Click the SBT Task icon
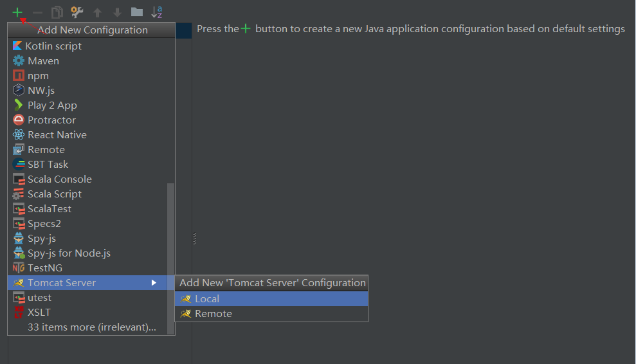This screenshot has height=364, width=636. point(18,165)
